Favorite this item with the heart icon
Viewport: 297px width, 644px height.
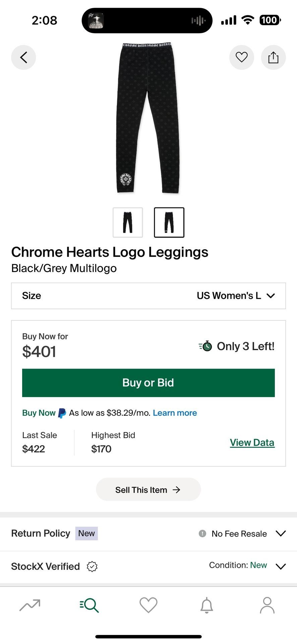(x=241, y=57)
